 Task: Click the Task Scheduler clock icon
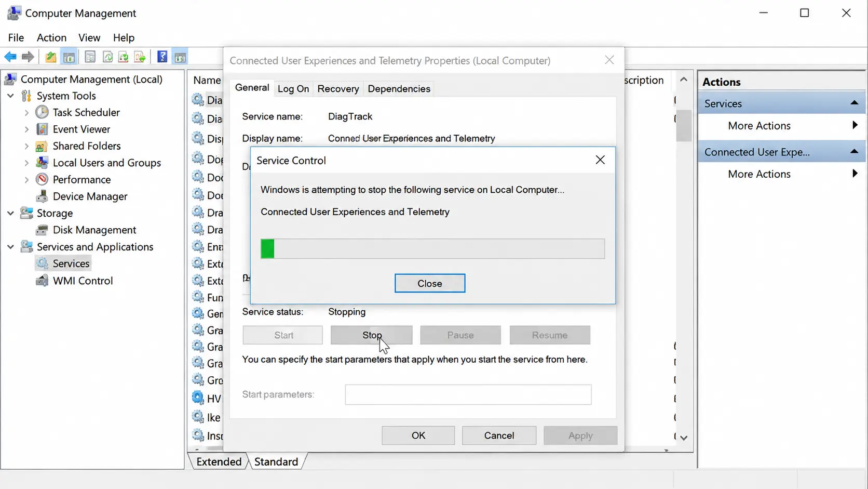42,112
